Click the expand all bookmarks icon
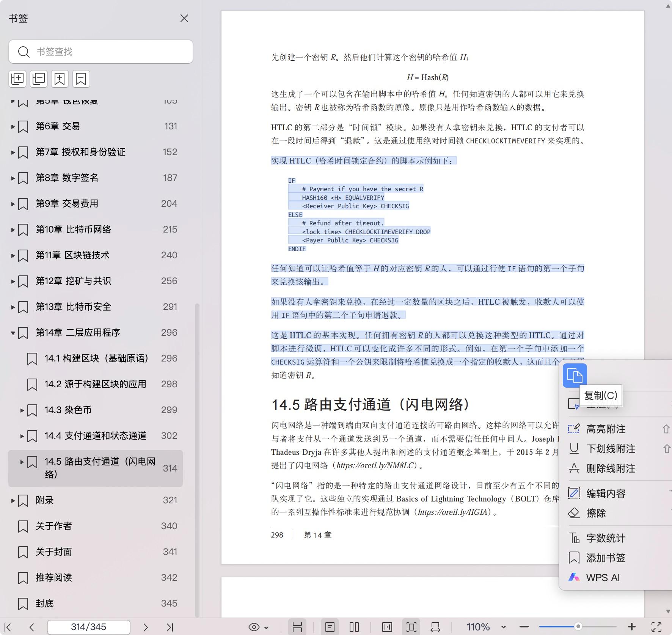Image resolution: width=672 pixels, height=635 pixels. pos(17,79)
